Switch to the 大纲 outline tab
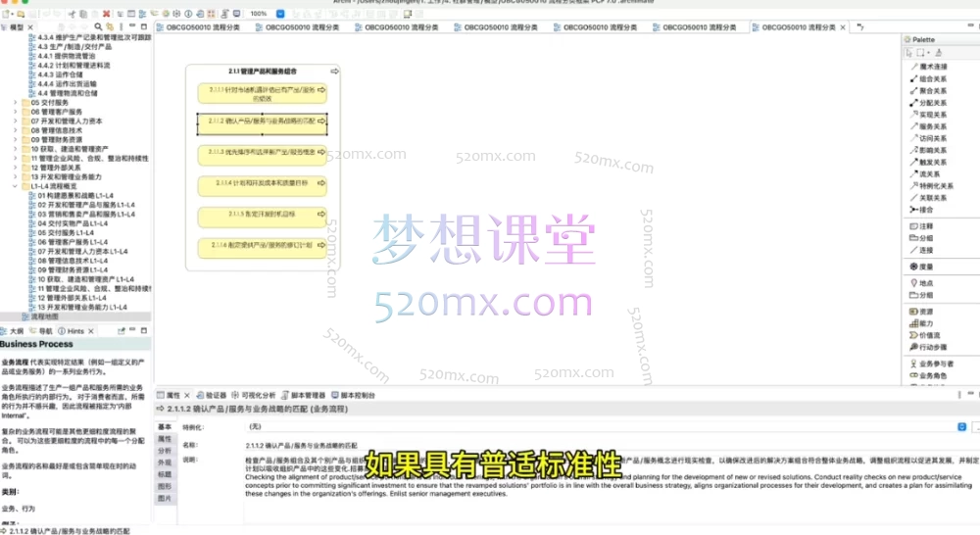 pyautogui.click(x=13, y=331)
